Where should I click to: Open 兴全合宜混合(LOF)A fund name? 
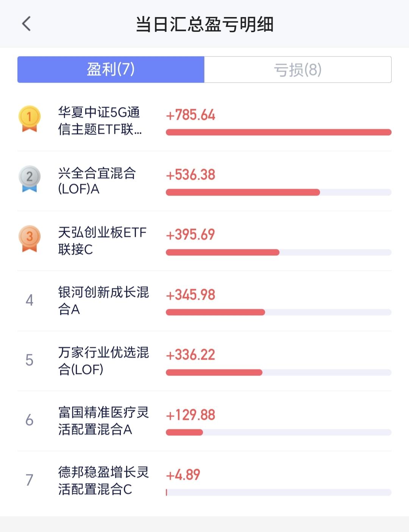(97, 181)
